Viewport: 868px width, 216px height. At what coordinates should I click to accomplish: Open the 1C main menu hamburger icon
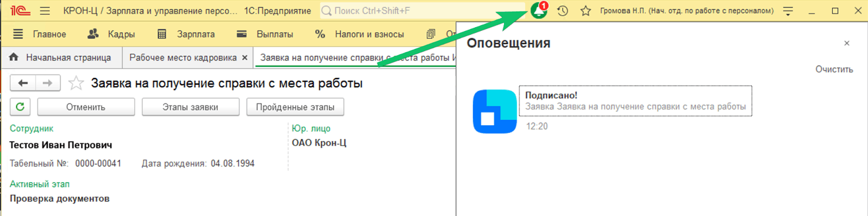tap(45, 11)
